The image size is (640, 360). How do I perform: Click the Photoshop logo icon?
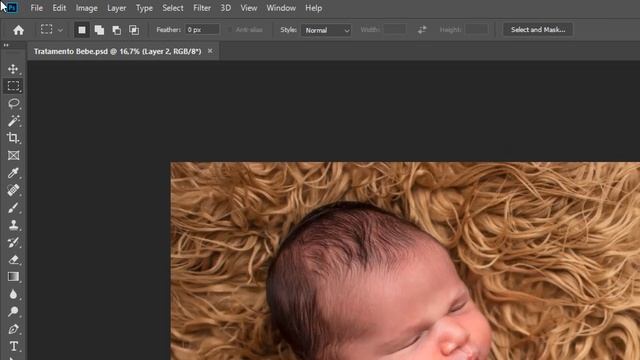[x=12, y=8]
